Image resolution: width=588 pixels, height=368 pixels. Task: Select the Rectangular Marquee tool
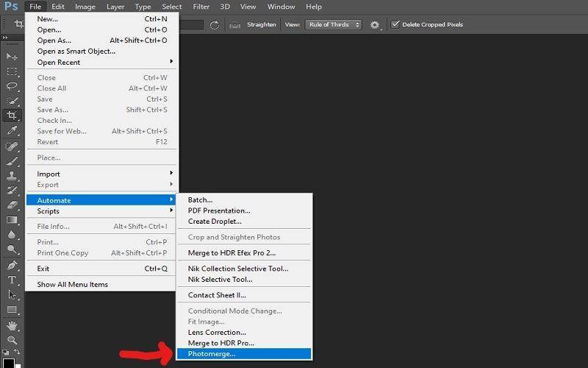(12, 71)
